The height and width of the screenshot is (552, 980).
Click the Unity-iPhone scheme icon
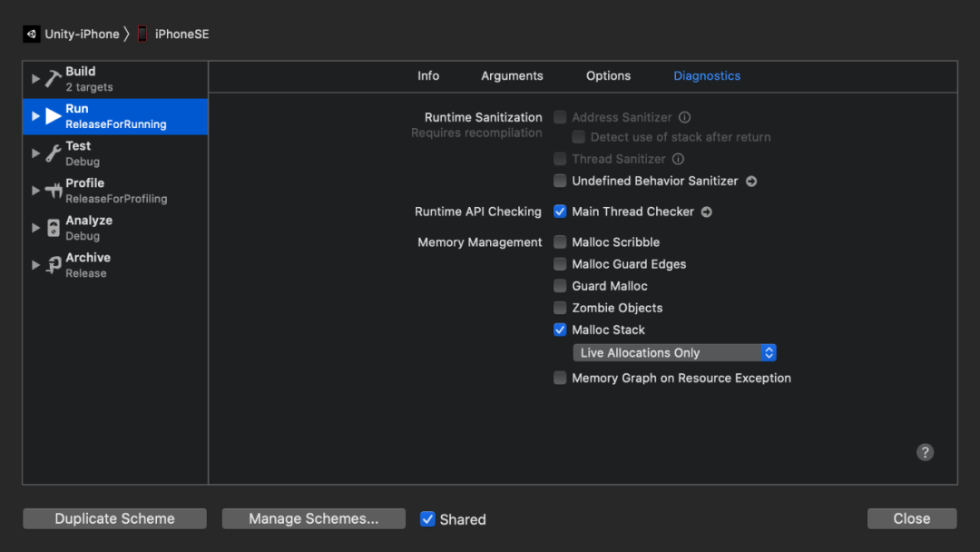pos(32,34)
